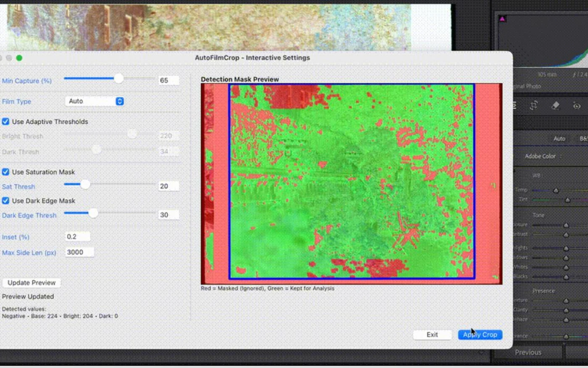Adjust Dark Edge Thresh slider handle

pos(93,213)
